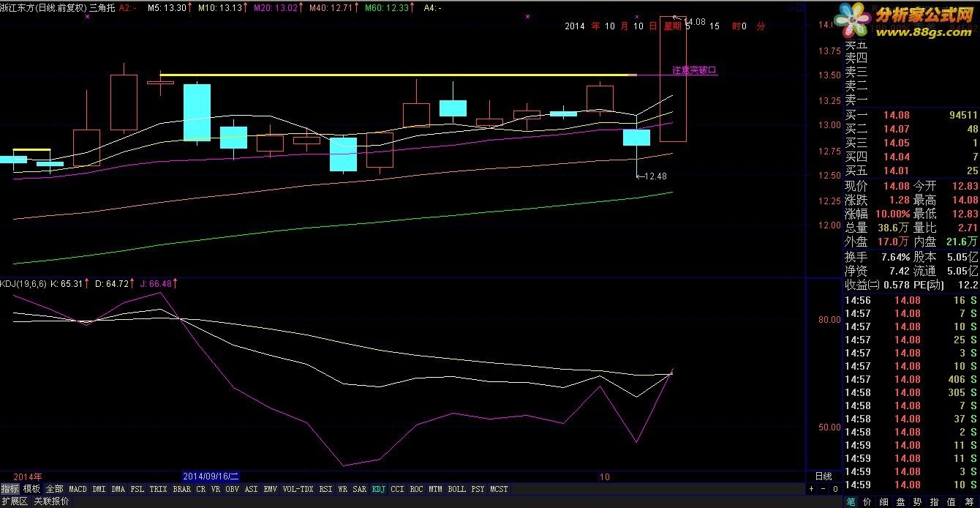
Task: Switch to the 势 trend tab
Action: (917, 502)
